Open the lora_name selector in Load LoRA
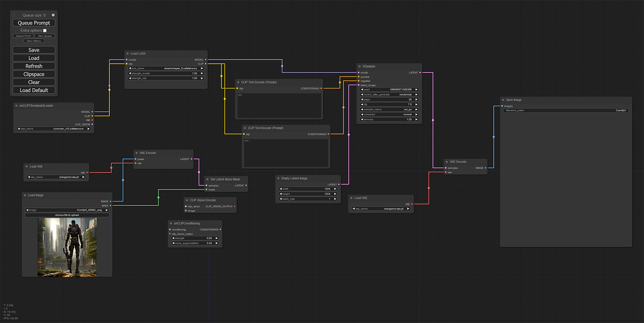This screenshot has width=644, height=323. tap(166, 68)
